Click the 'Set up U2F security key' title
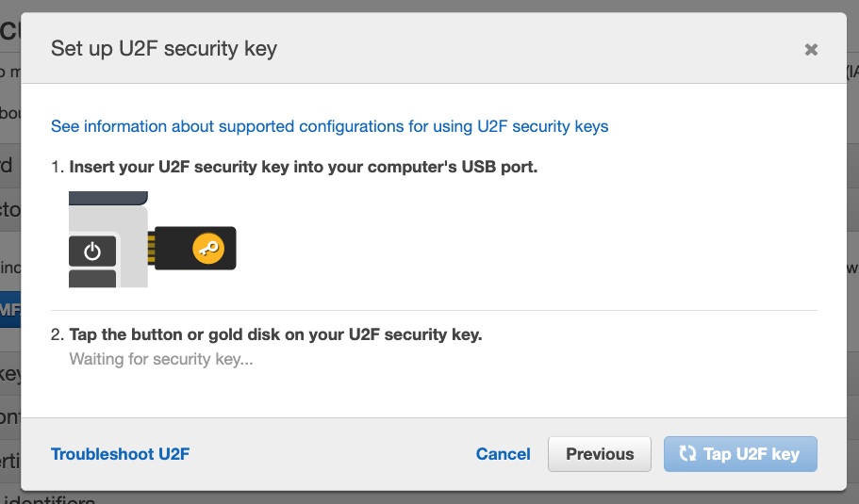Screen dimensions: 859x504 click(x=164, y=49)
